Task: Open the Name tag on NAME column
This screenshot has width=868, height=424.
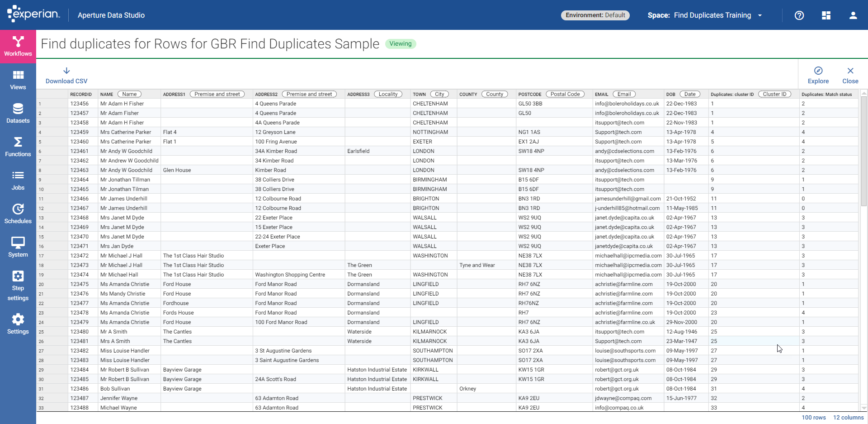Action: 129,94
